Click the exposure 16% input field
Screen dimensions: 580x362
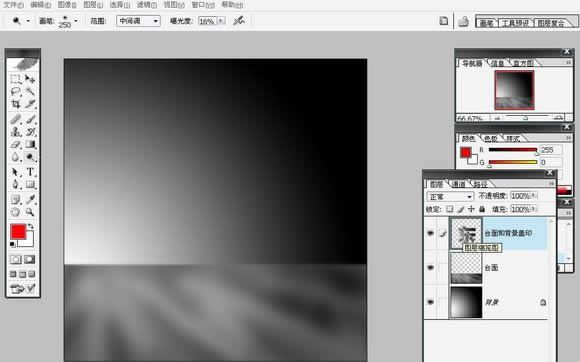point(208,21)
